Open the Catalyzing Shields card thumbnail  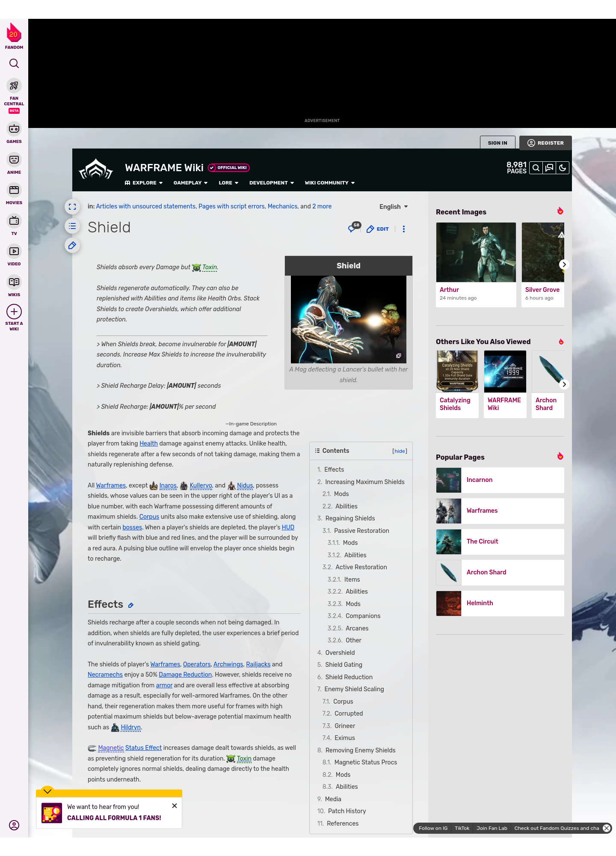(x=457, y=371)
